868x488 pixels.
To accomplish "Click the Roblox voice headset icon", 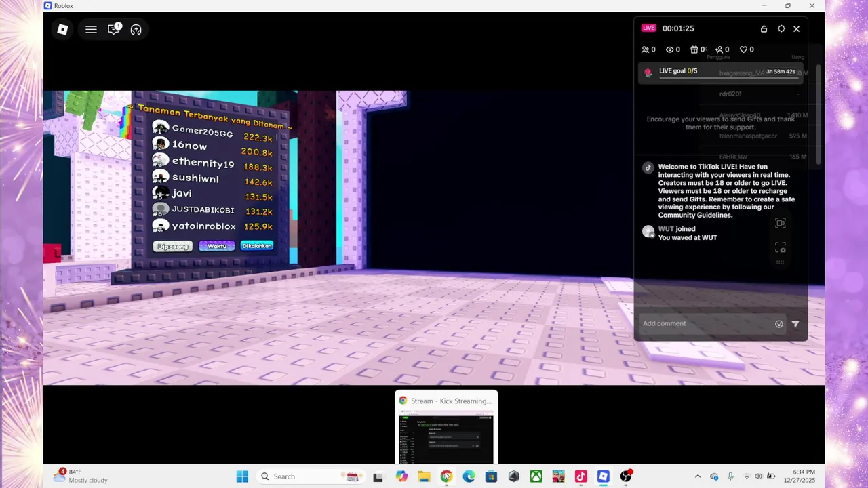I will click(136, 29).
